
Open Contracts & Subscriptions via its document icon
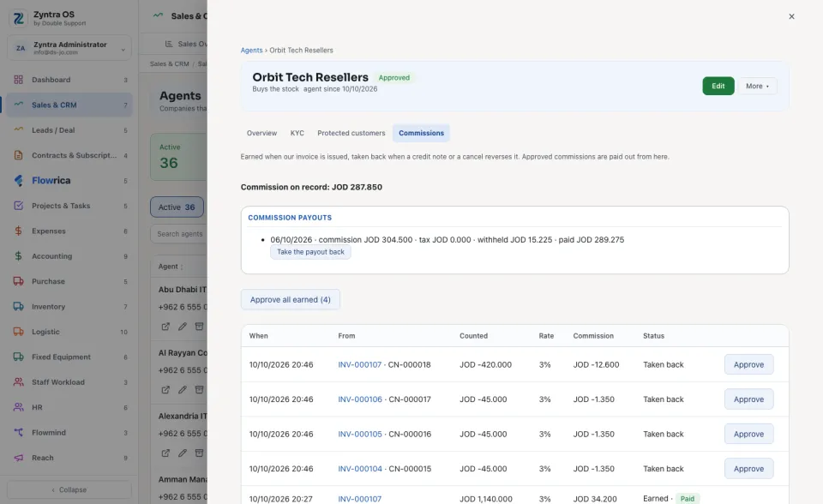click(18, 155)
